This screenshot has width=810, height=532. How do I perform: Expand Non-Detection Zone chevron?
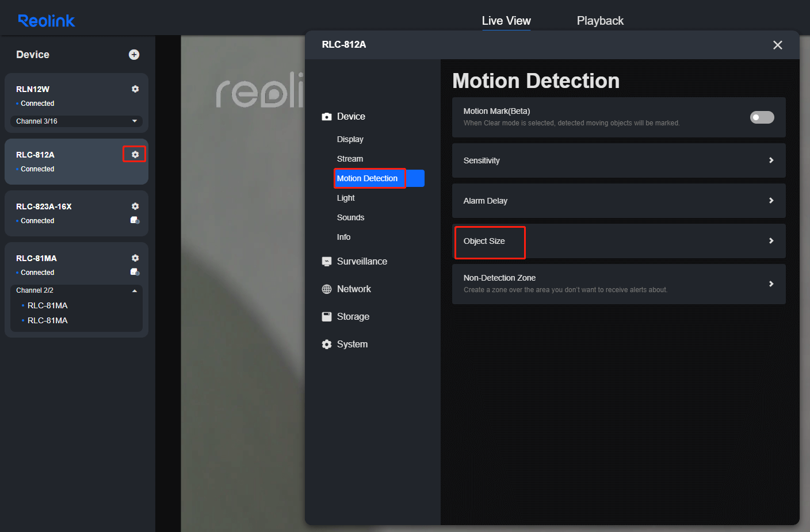771,284
